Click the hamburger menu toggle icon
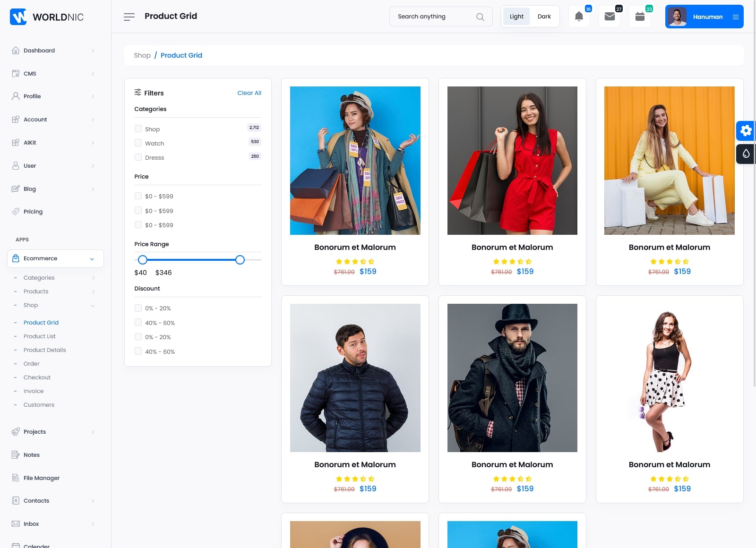756x548 pixels. point(129,17)
